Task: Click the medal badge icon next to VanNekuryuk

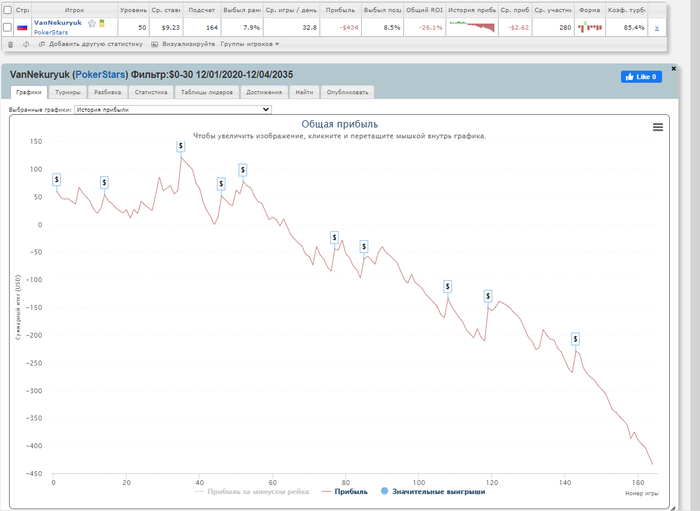Action: pos(102,23)
